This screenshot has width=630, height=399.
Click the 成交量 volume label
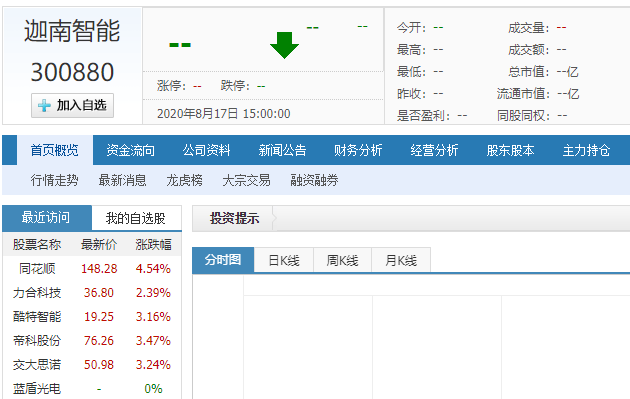528,28
